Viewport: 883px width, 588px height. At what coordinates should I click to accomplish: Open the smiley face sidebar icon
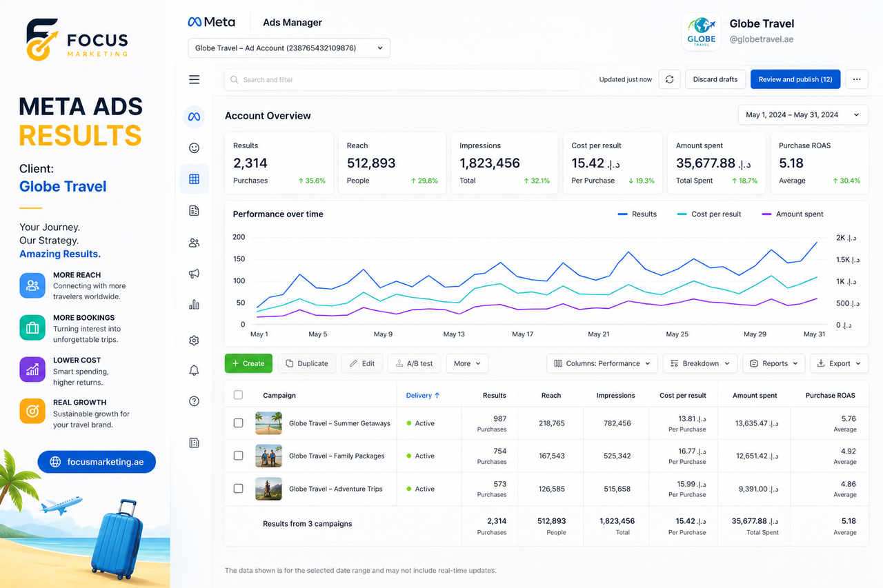point(194,148)
